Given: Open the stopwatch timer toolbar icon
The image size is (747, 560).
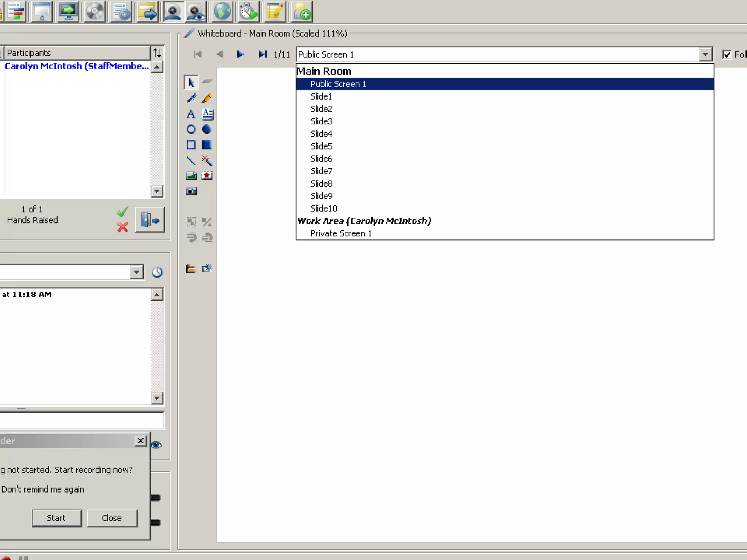Looking at the screenshot, I should (249, 11).
